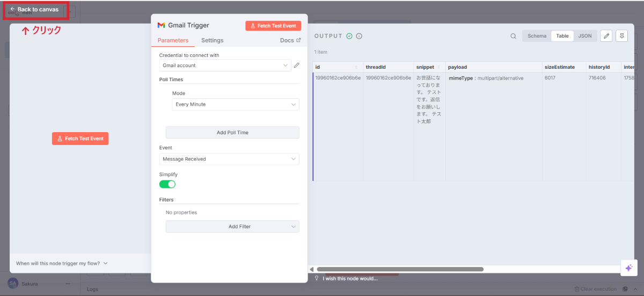The height and width of the screenshot is (296, 644).
Task: Open the Docs link
Action: pos(290,40)
